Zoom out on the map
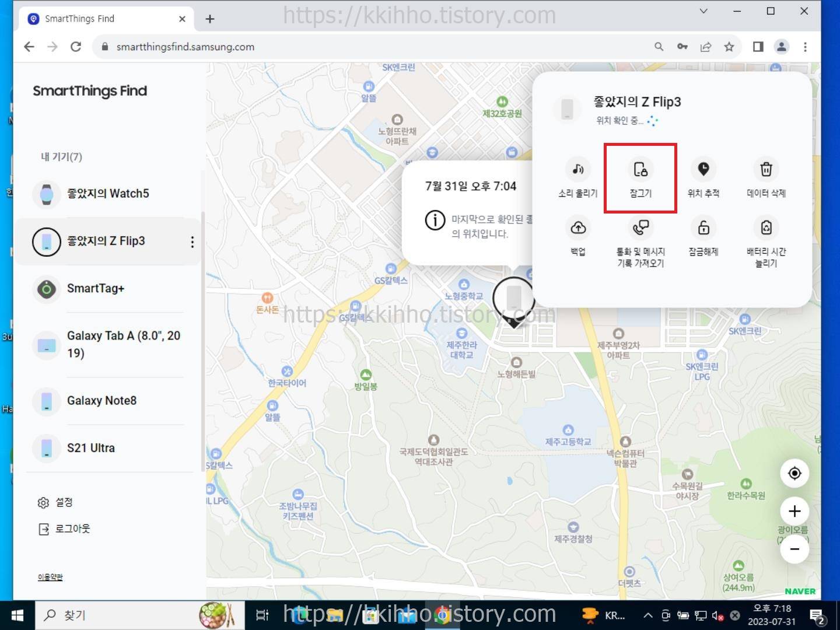This screenshot has height=630, width=840. point(794,549)
